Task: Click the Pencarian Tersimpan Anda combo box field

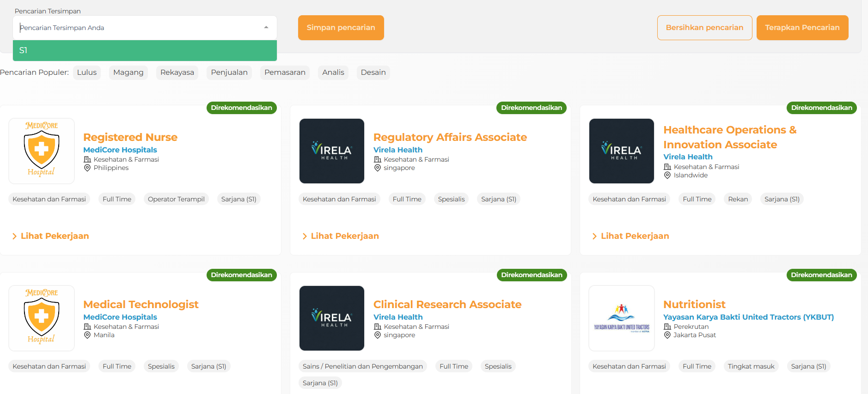Action: coord(139,28)
